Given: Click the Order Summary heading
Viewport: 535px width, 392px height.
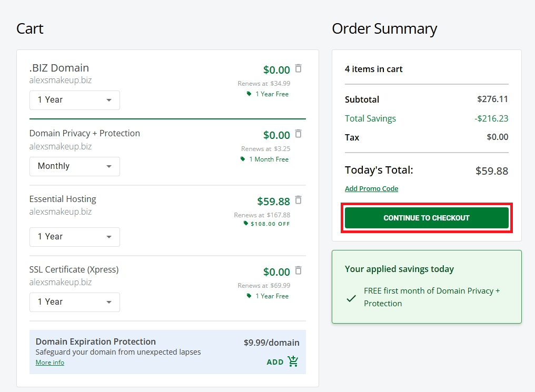Looking at the screenshot, I should tap(384, 28).
